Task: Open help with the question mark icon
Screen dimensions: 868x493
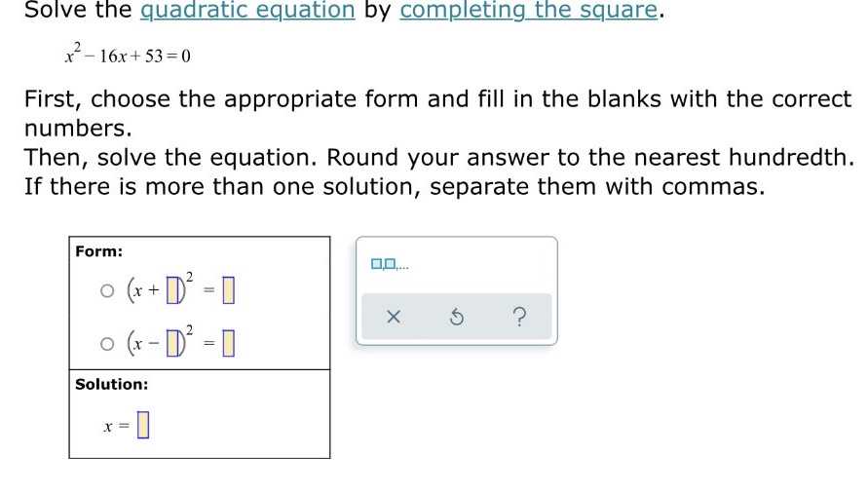Action: click(518, 317)
